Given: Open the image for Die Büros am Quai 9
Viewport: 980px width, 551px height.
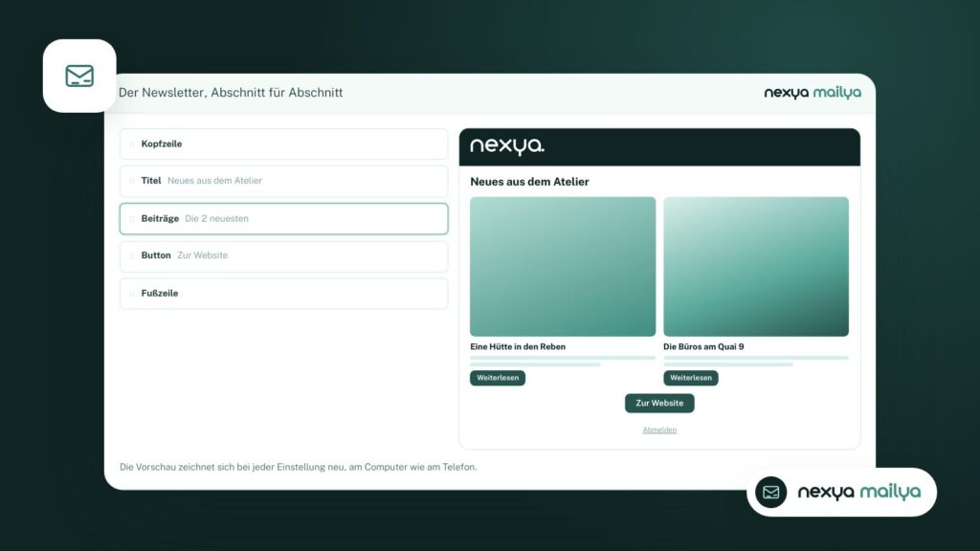Looking at the screenshot, I should [x=756, y=267].
